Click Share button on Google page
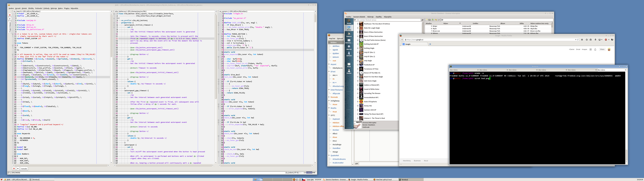644x181 pixels. 602,50
